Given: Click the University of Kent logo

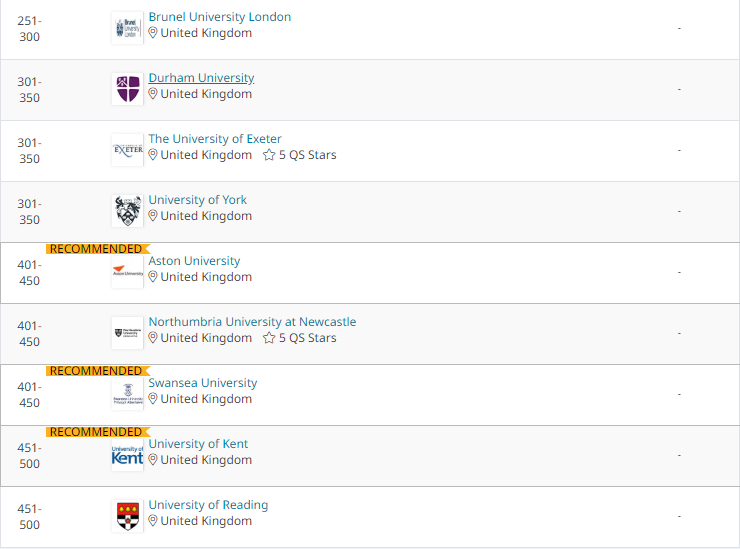Looking at the screenshot, I should point(127,455).
